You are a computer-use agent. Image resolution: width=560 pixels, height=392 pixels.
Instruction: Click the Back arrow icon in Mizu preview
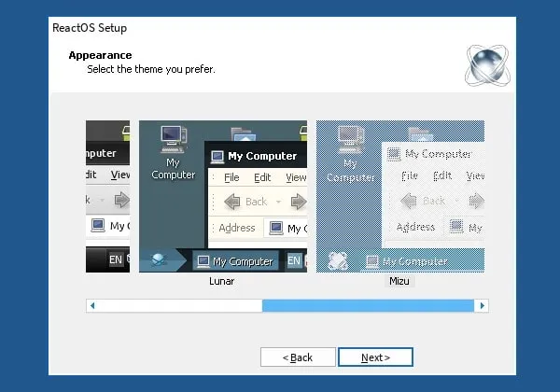pyautogui.click(x=409, y=201)
